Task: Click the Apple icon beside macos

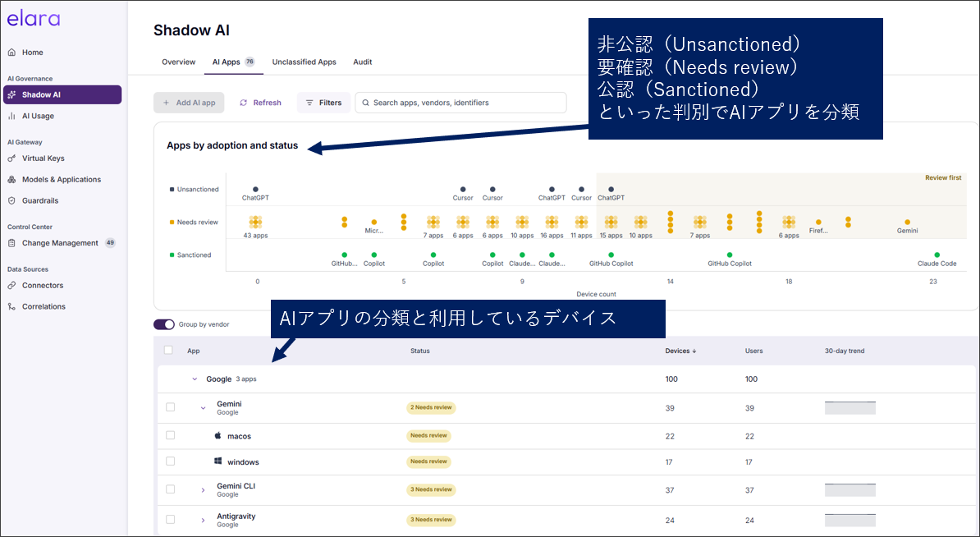Action: click(x=218, y=436)
